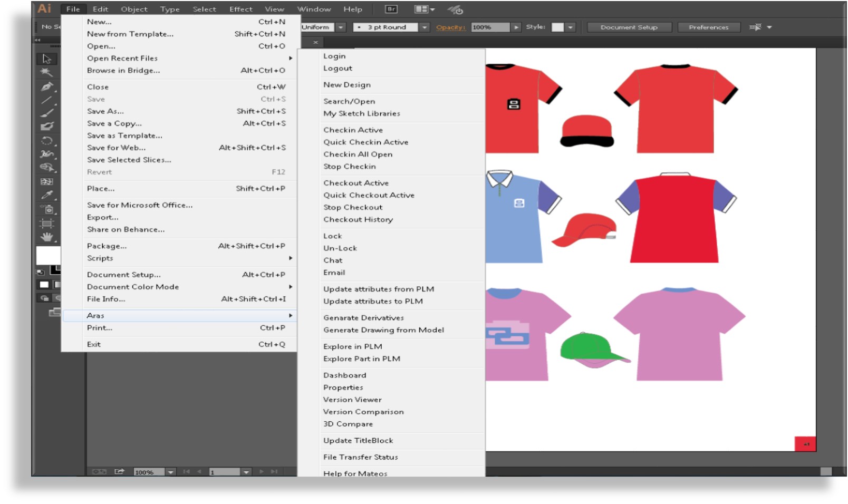The height and width of the screenshot is (504, 848).
Task: Open the zoom level dropdown in status bar
Action: pos(171,472)
